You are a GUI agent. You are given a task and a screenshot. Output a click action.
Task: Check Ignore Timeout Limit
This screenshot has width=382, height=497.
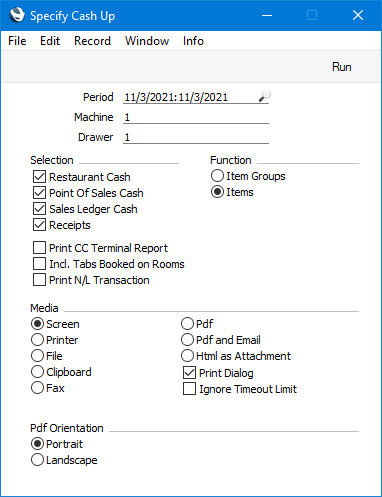coord(189,389)
